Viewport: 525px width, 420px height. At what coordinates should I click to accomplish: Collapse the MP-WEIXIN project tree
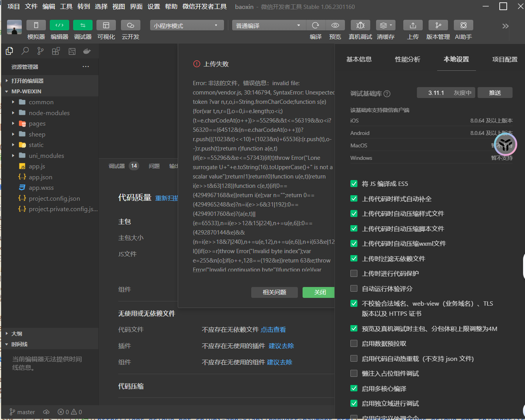click(50, 91)
